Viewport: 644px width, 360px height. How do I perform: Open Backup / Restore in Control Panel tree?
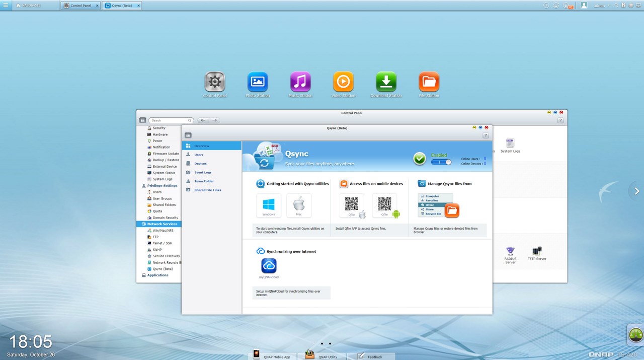tap(166, 160)
